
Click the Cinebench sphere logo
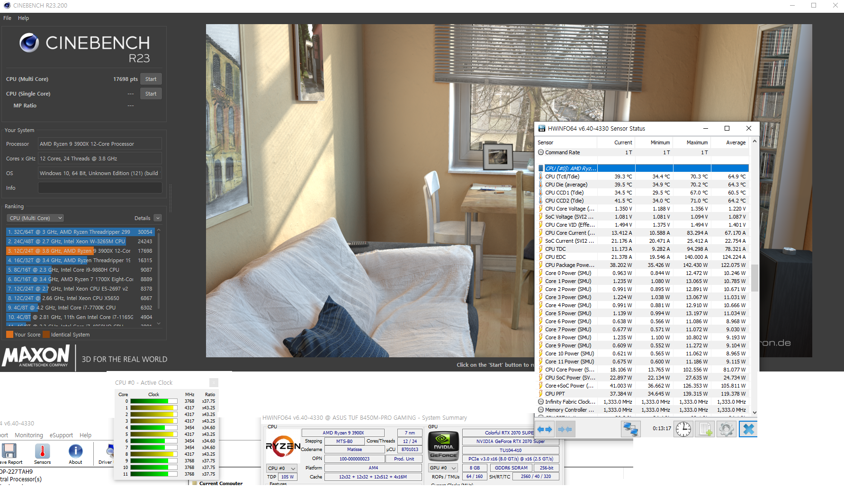(29, 43)
